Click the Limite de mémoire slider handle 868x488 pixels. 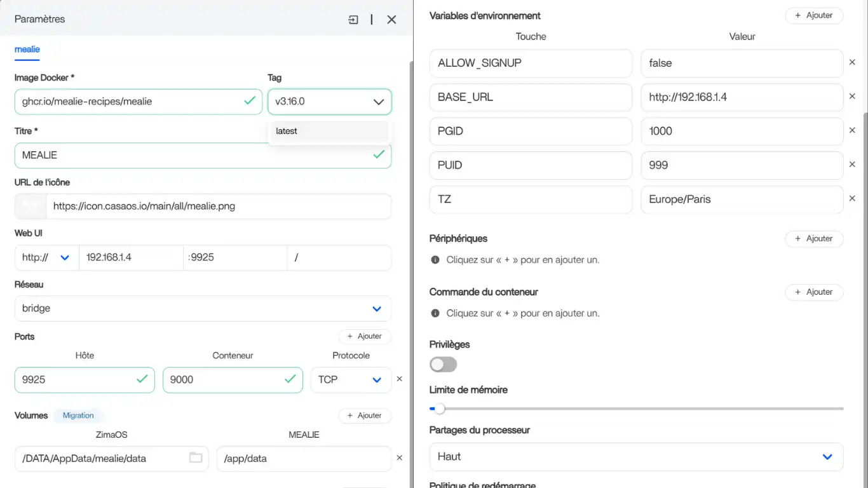tap(439, 409)
